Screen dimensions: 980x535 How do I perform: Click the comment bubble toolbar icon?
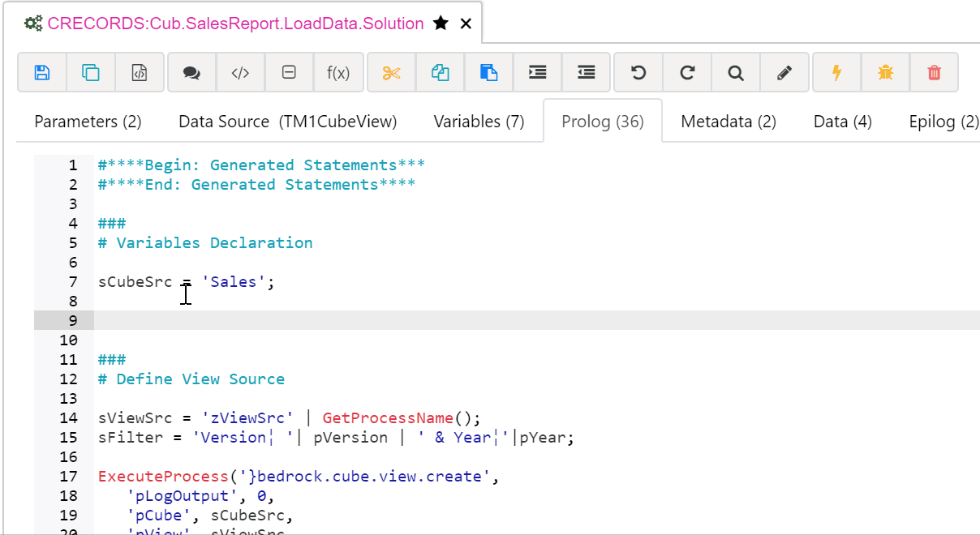[x=191, y=73]
